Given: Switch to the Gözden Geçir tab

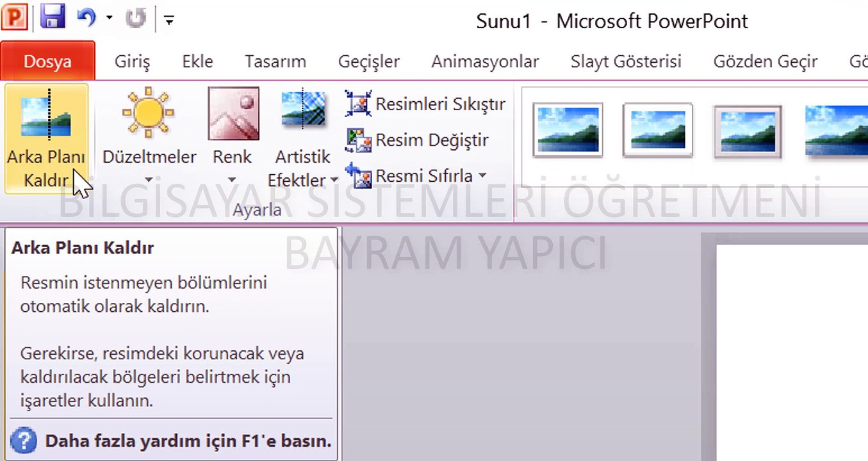Looking at the screenshot, I should pos(766,62).
